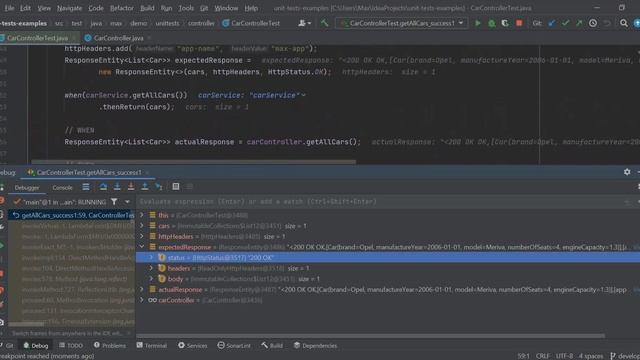This screenshot has height=360, width=640.
Task: Open the File menu
Action: click(9, 8)
